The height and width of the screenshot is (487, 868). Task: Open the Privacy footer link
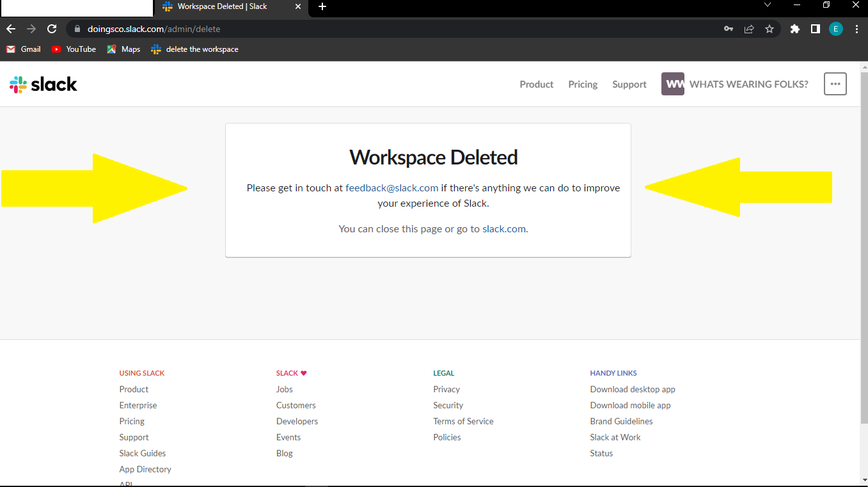click(x=446, y=389)
